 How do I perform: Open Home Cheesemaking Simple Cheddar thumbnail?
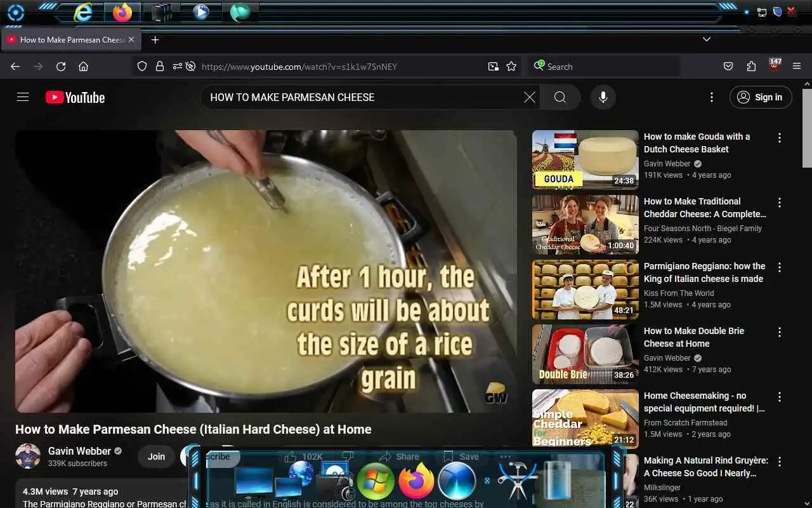(585, 419)
